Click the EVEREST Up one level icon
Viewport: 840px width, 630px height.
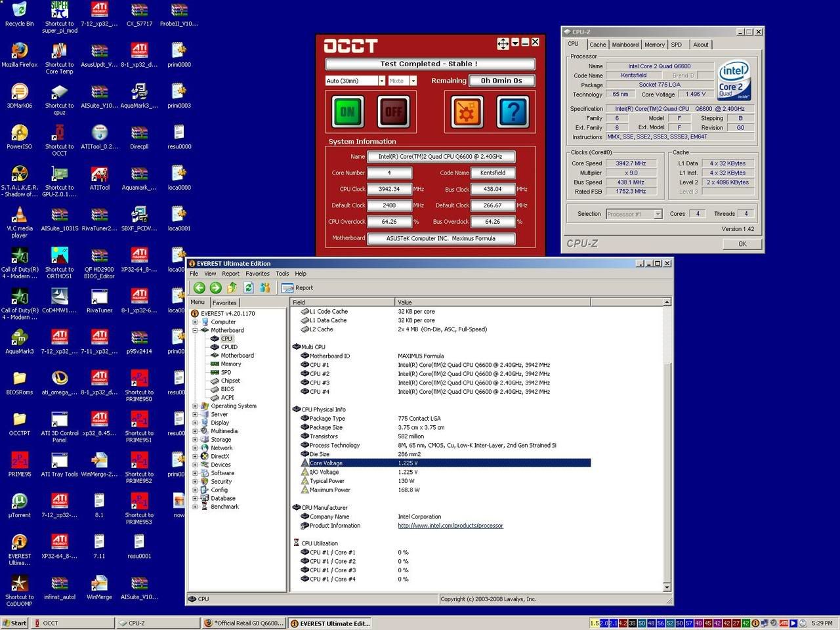[232, 287]
